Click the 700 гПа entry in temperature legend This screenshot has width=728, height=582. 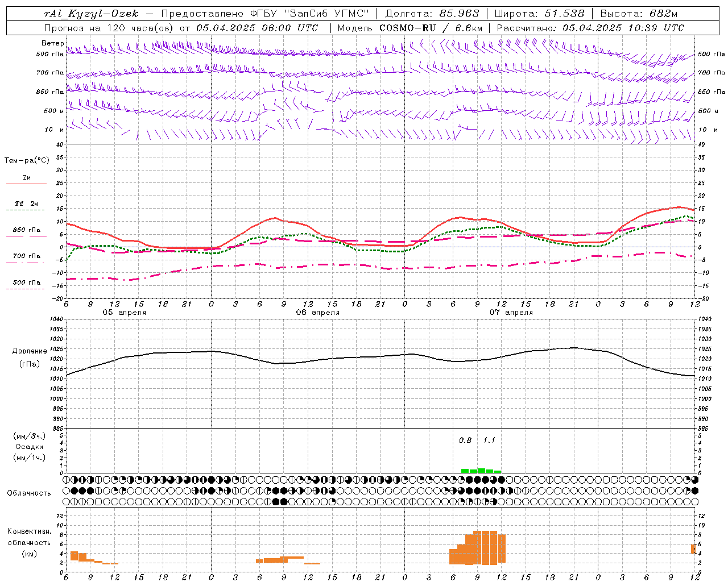27,256
